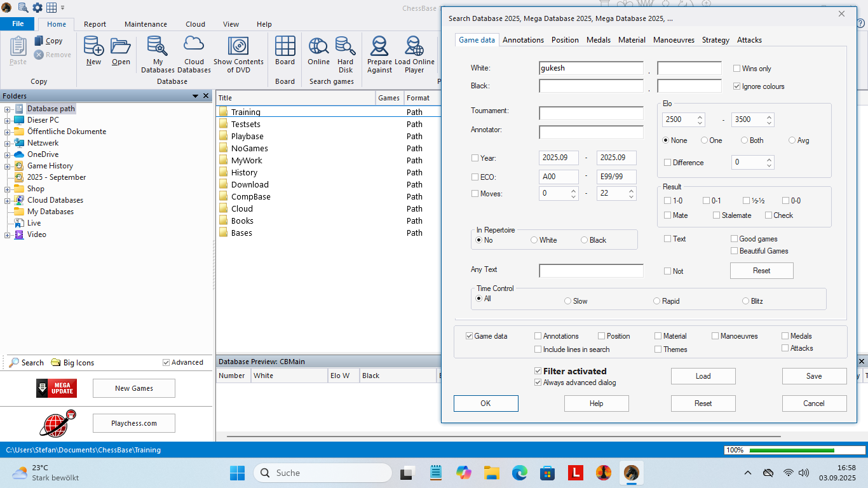This screenshot has width=868, height=488.
Task: Click the New database icon
Action: [x=93, y=51]
